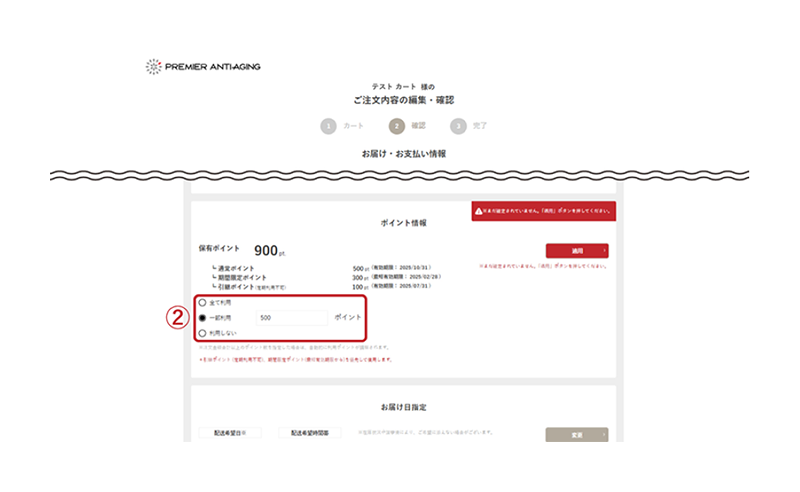Click the red warning text below 適用 button
This screenshot has height=492, width=800.
(543, 266)
